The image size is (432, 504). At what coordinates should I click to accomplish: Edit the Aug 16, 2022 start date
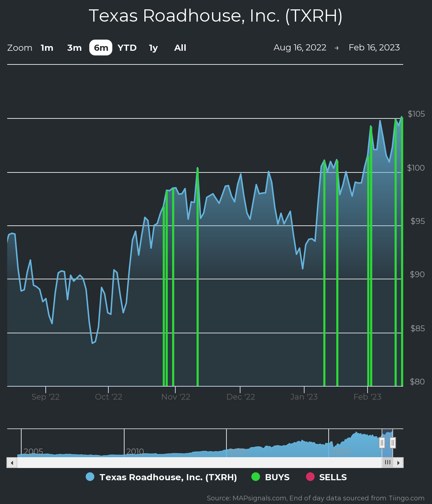pyautogui.click(x=300, y=48)
